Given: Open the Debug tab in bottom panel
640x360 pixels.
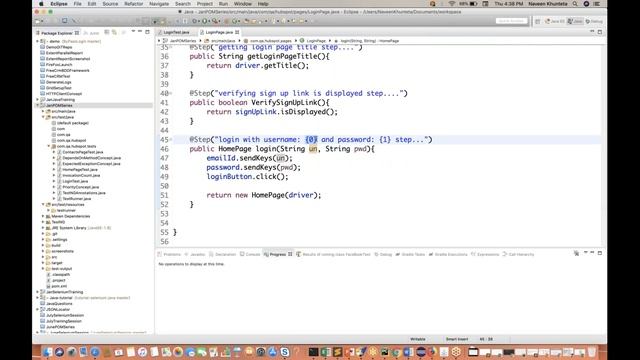Looking at the screenshot, I should tap(383, 254).
